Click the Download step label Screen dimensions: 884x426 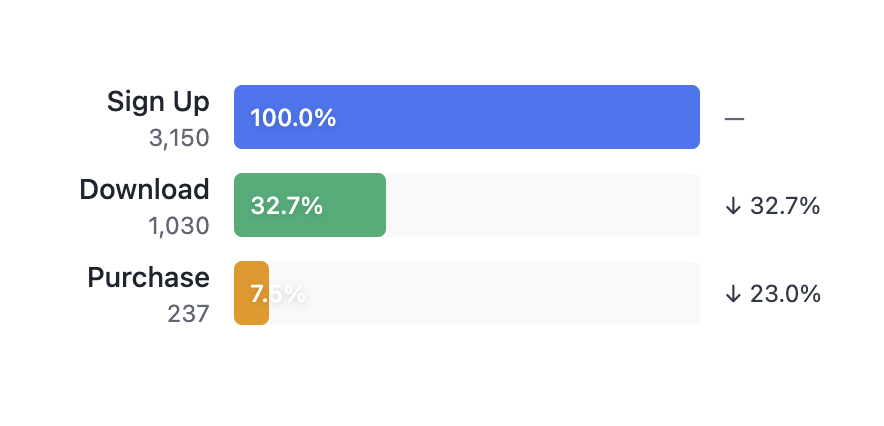pyautogui.click(x=145, y=189)
